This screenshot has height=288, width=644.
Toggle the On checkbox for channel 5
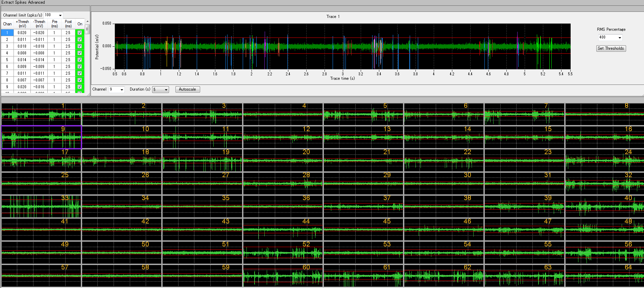[x=79, y=60]
